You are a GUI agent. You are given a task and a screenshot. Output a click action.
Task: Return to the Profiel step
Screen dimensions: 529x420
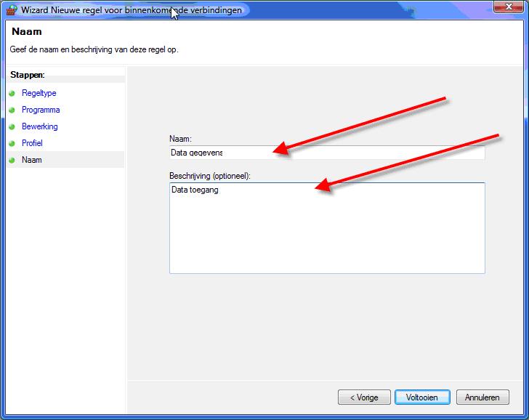[32, 143]
